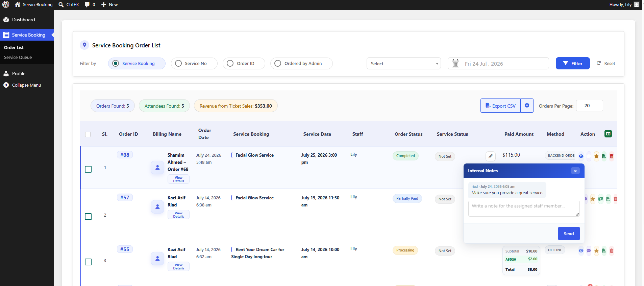Click the Not Set service status for order #57
Viewport: 644px width, 286px height.
click(x=445, y=199)
